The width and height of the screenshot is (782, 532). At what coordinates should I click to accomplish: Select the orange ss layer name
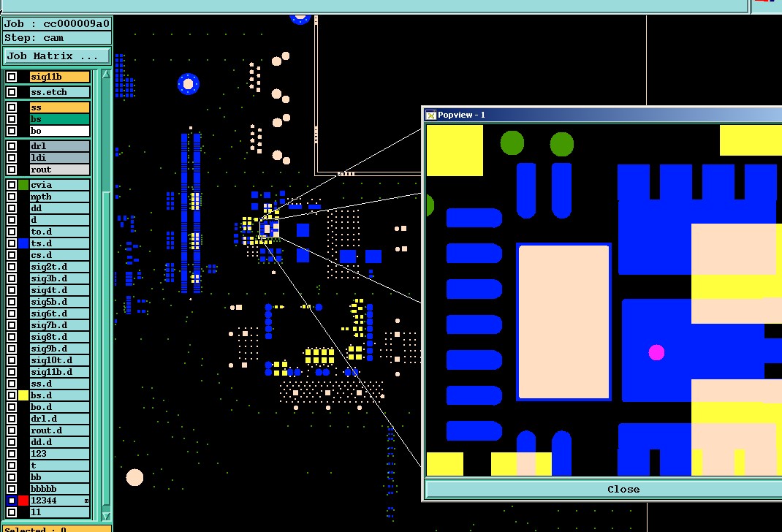pos(60,107)
